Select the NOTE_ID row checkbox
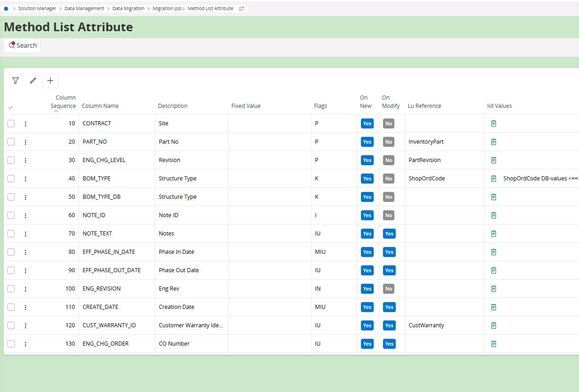Screen dimensions: 579x392 (x=11, y=215)
